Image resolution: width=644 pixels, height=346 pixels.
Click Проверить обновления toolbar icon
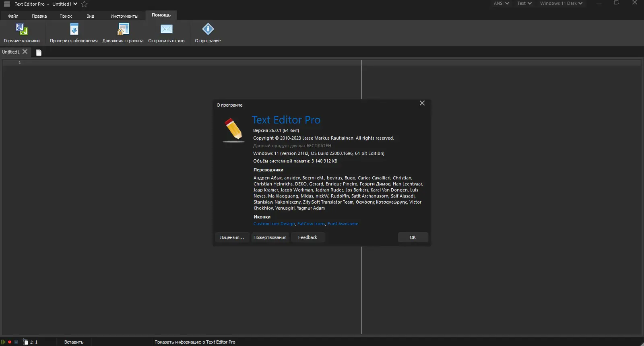74,29
